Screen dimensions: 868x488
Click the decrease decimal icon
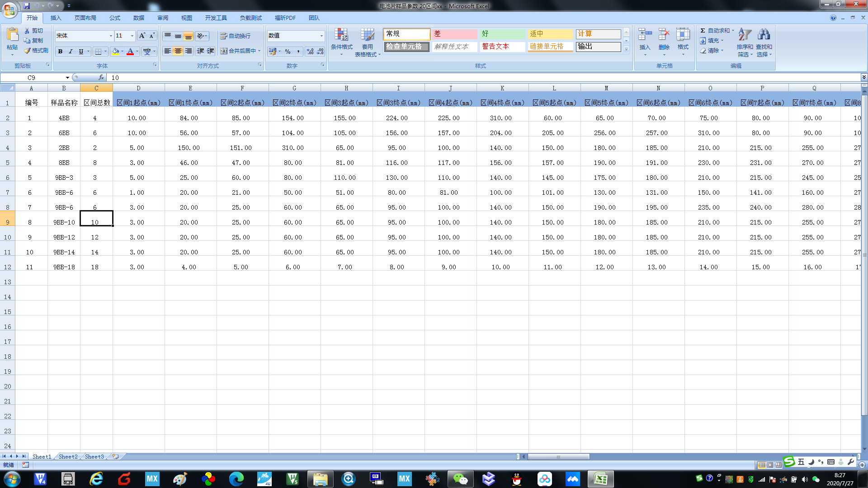pos(320,52)
